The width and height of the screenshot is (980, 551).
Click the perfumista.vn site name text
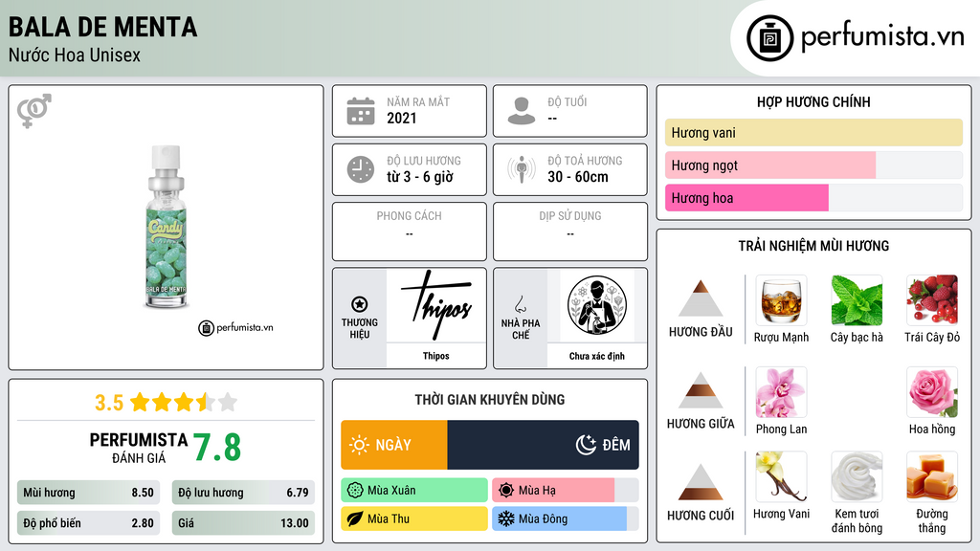882,37
